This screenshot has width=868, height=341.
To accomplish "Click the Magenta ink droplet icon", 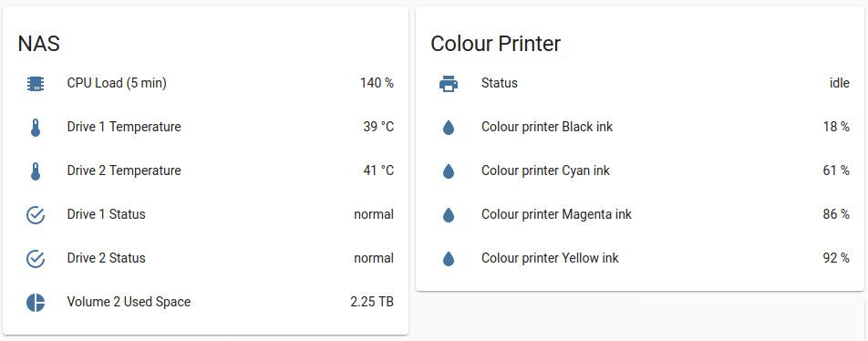I will pos(449,215).
